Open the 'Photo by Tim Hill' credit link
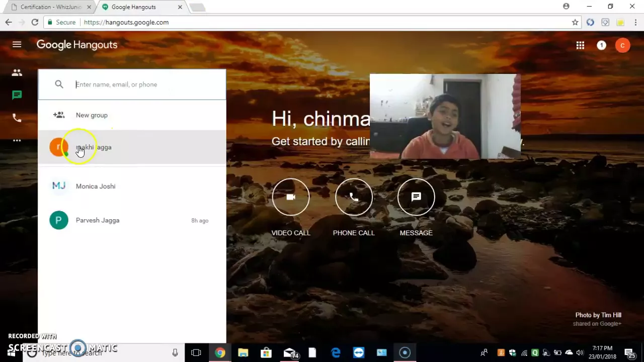Screen dimensions: 644x362 point(598,315)
